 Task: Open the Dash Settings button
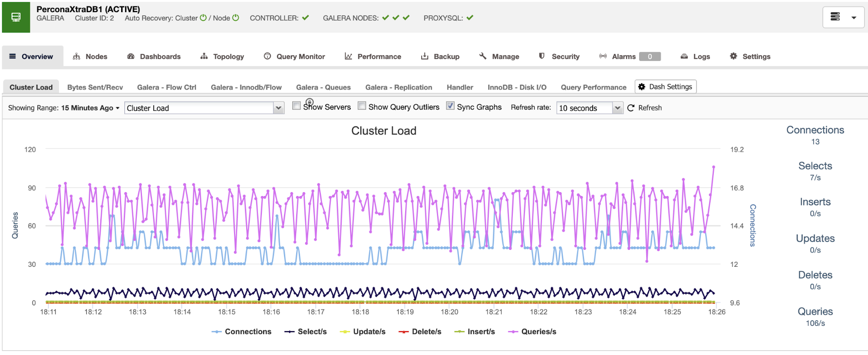click(666, 86)
